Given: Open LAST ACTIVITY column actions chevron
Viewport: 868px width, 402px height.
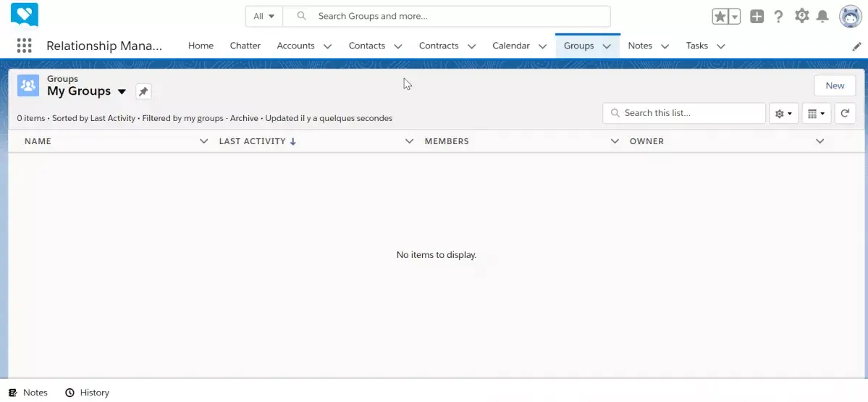Looking at the screenshot, I should pos(409,141).
